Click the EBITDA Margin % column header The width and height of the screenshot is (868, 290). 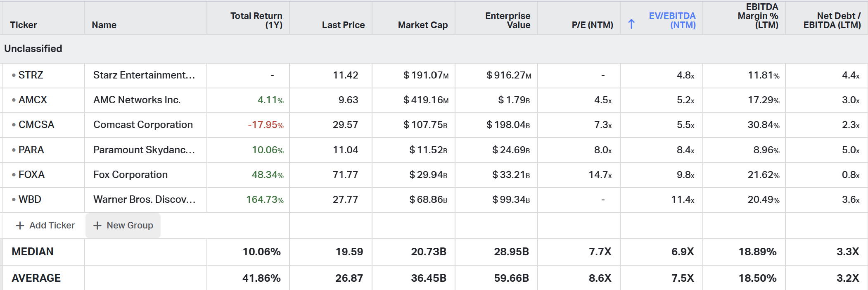758,16
